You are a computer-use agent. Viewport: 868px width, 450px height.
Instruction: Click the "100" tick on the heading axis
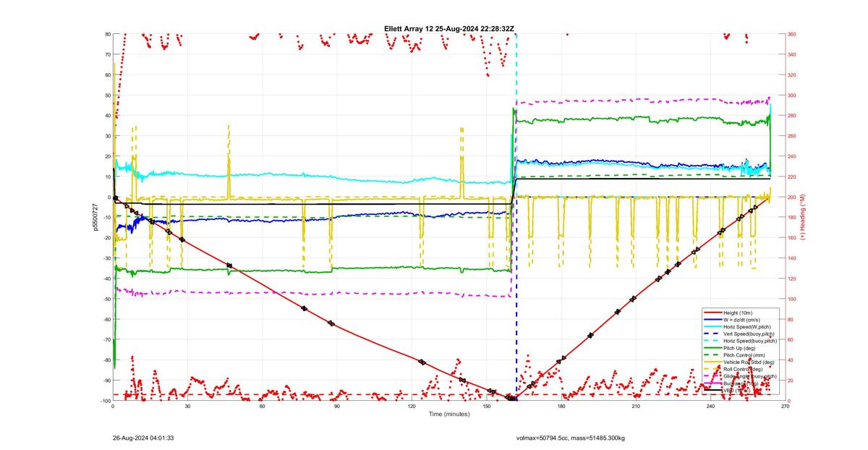tap(793, 299)
